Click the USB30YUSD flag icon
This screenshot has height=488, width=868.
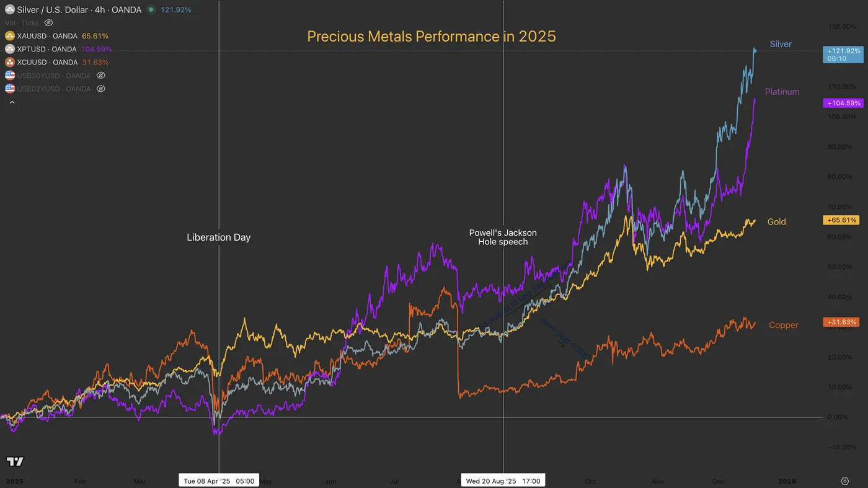click(10, 76)
